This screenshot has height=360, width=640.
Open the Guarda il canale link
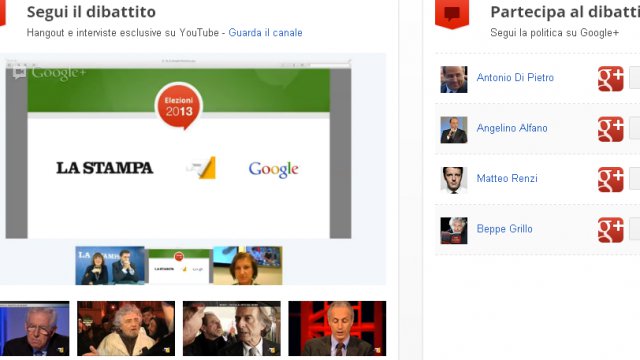pos(265,33)
